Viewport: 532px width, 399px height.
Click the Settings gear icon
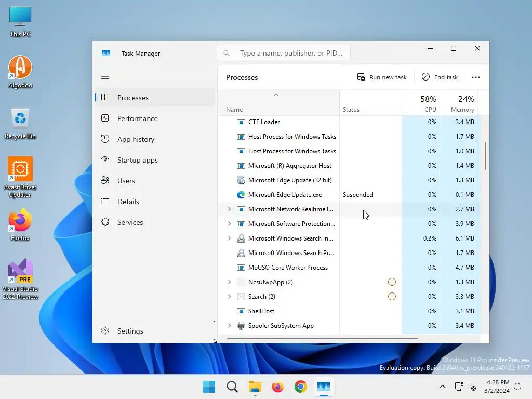[x=105, y=330]
